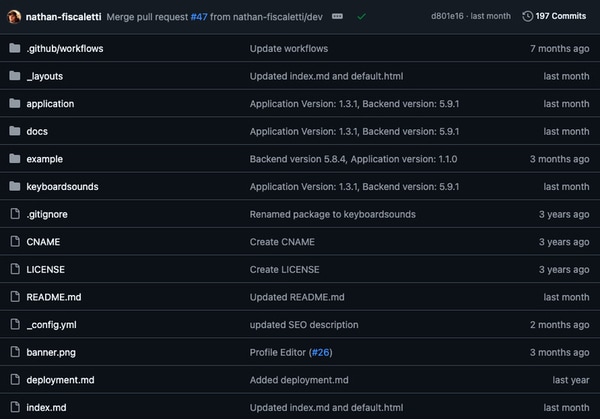
Task: Click the file icon beside .gitignore
Action: [x=15, y=214]
